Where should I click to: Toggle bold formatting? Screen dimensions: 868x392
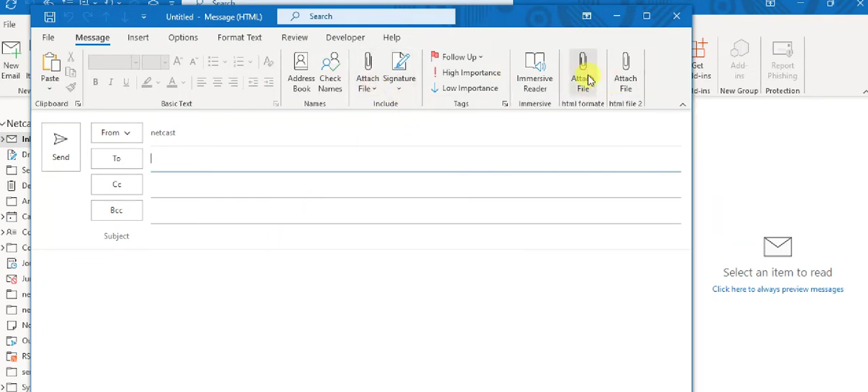pos(95,82)
